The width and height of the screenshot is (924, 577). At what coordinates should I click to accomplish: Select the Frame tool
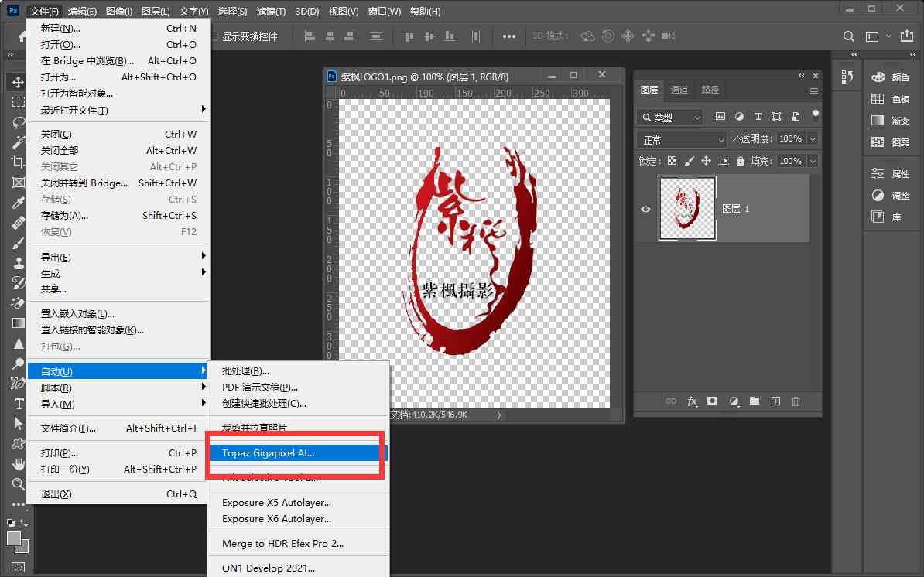click(x=19, y=183)
